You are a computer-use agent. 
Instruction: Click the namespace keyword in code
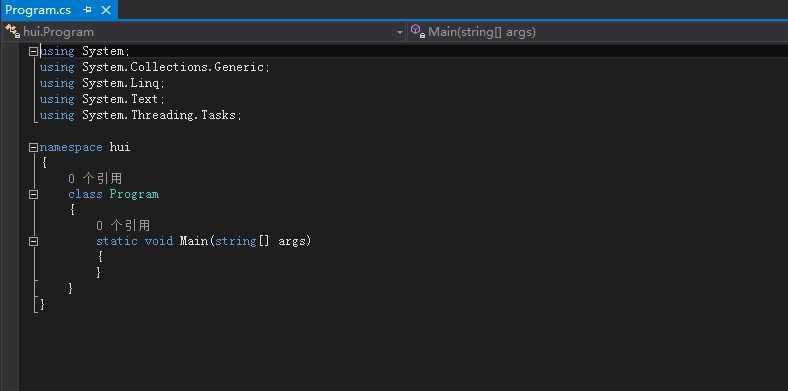pos(71,147)
